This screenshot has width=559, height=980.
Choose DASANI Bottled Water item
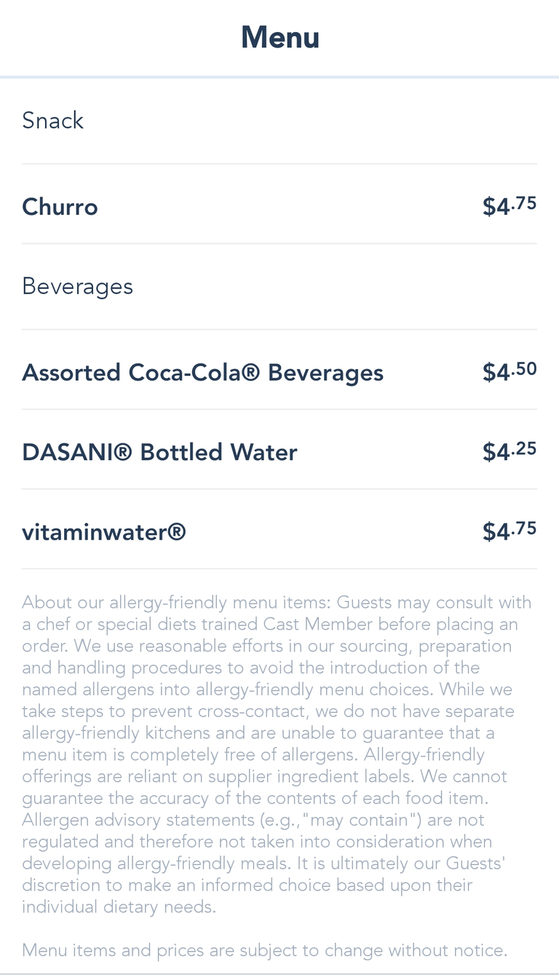(x=159, y=453)
